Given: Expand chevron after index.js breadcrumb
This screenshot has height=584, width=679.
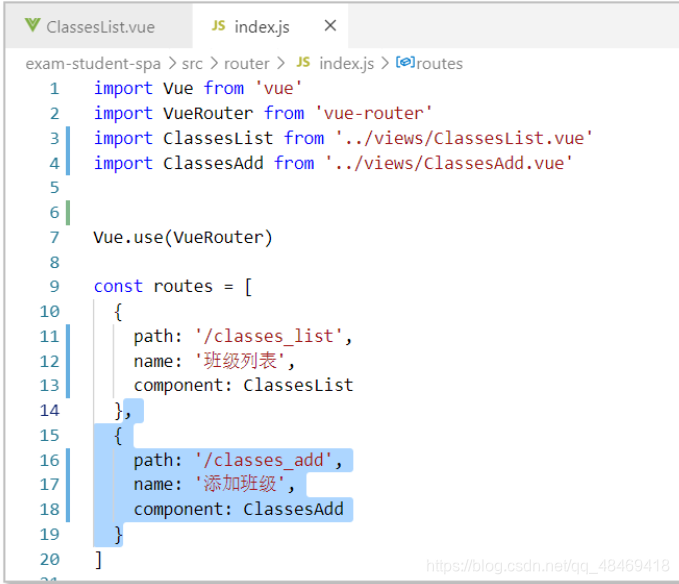Looking at the screenshot, I should (x=385, y=64).
